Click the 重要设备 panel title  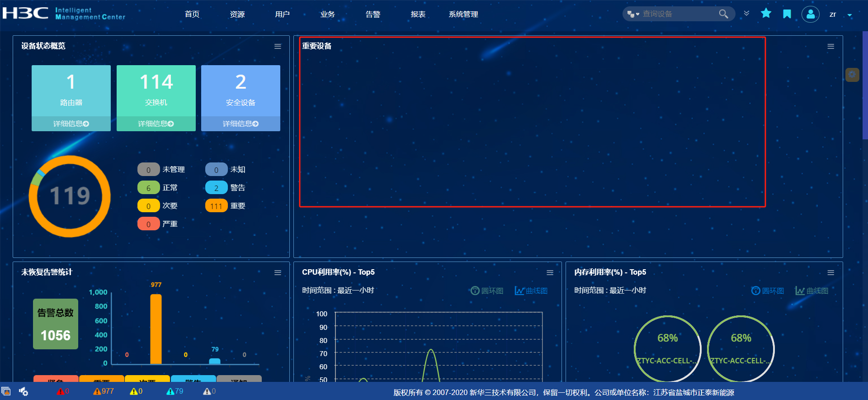(317, 46)
